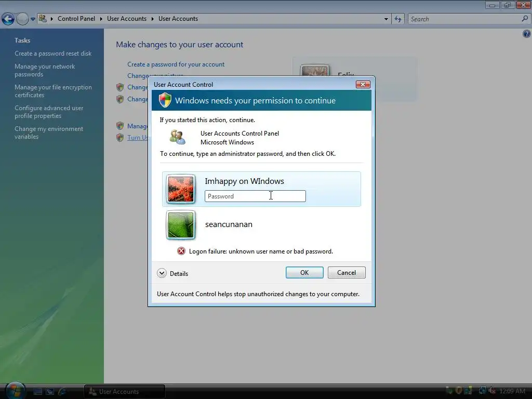Click the 12:09 AM taskbar clock
The image size is (532, 399).
[512, 391]
